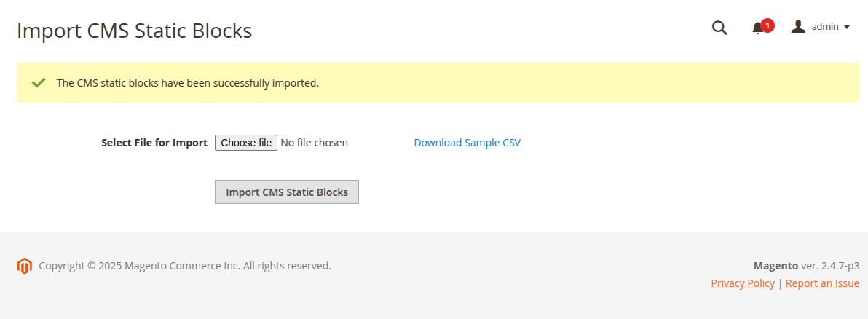Click the Choose file button
The width and height of the screenshot is (868, 319).
(x=246, y=143)
